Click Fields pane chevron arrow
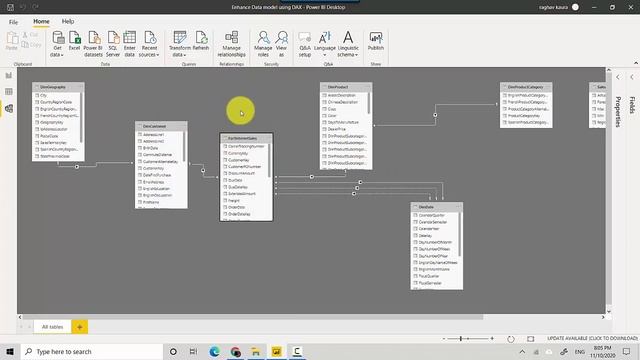Image resolution: width=640 pixels, height=360 pixels. (x=632, y=77)
